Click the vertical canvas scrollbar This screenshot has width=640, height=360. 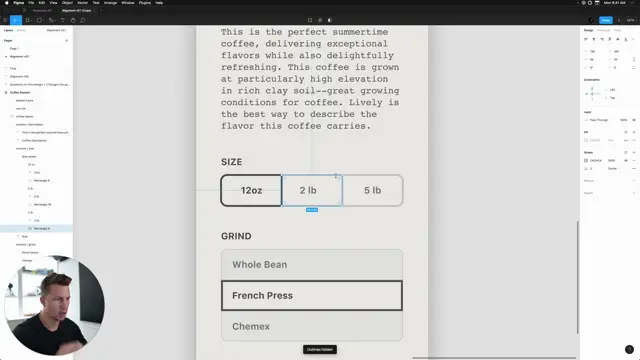(578, 278)
